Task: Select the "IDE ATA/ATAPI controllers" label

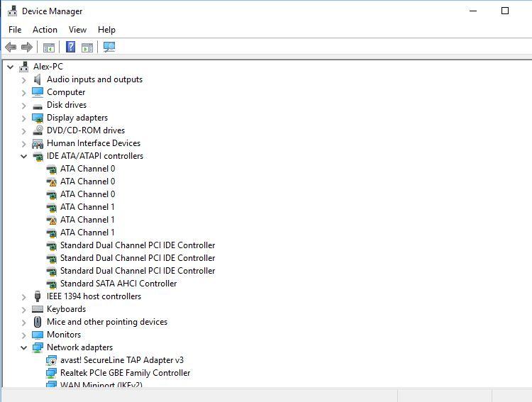Action: (x=95, y=156)
